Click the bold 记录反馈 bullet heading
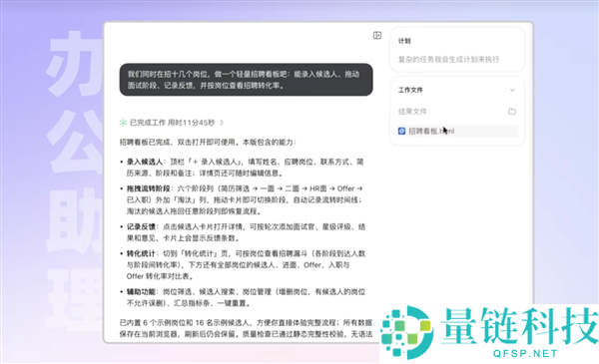This screenshot has height=364, width=599. pyautogui.click(x=141, y=226)
